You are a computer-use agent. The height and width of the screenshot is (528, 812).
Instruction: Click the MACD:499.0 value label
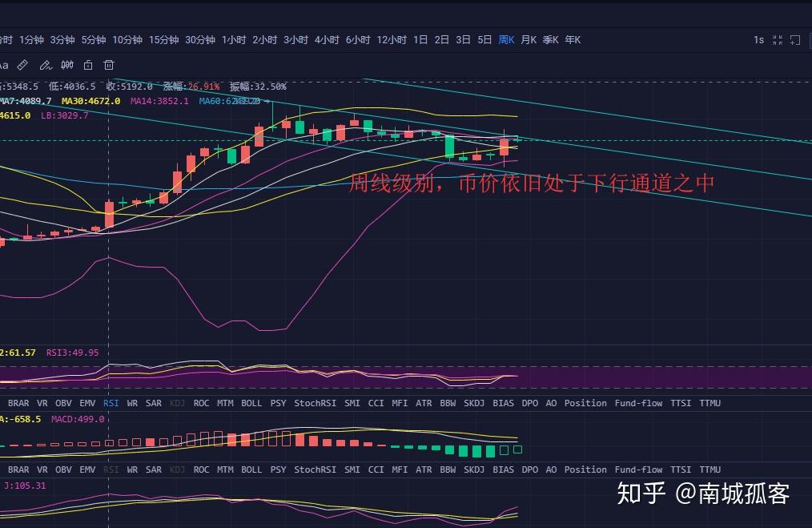point(78,419)
